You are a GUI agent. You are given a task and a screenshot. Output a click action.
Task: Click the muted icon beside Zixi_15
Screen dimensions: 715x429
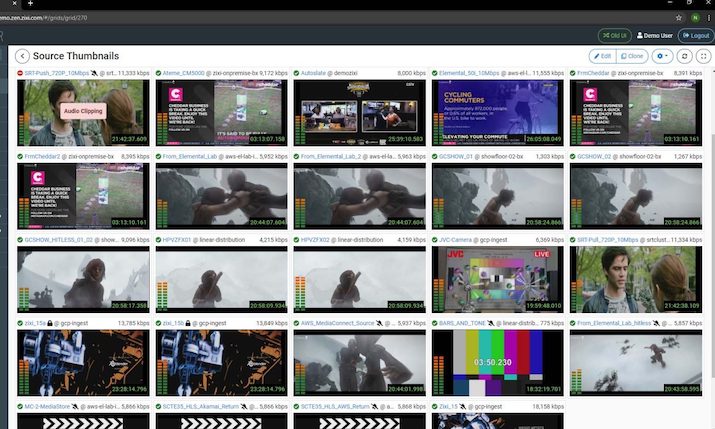tap(462, 407)
